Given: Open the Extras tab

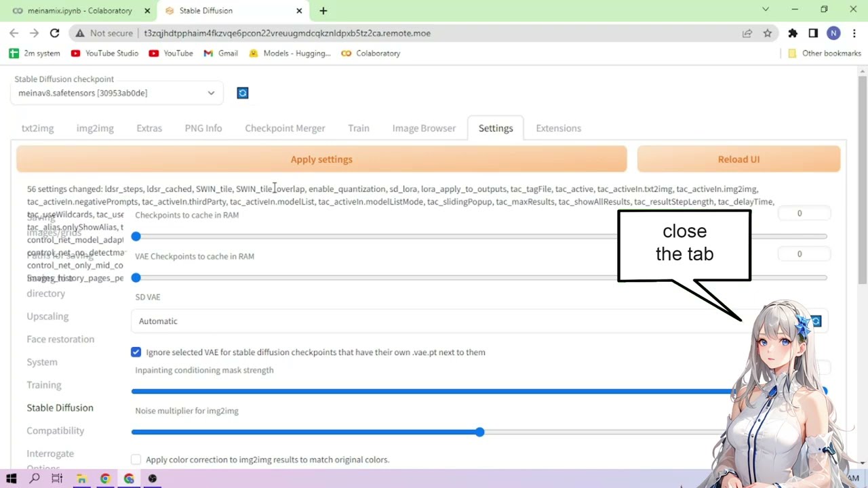Looking at the screenshot, I should (x=149, y=128).
